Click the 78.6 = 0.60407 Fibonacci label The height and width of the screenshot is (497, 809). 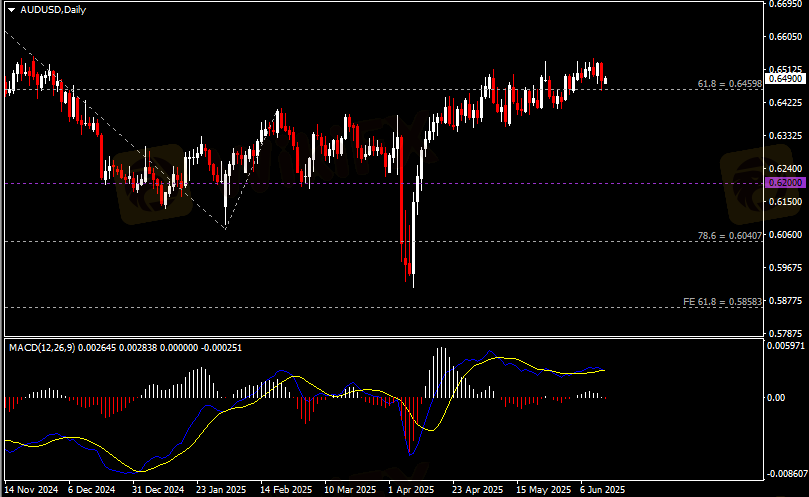(x=729, y=236)
